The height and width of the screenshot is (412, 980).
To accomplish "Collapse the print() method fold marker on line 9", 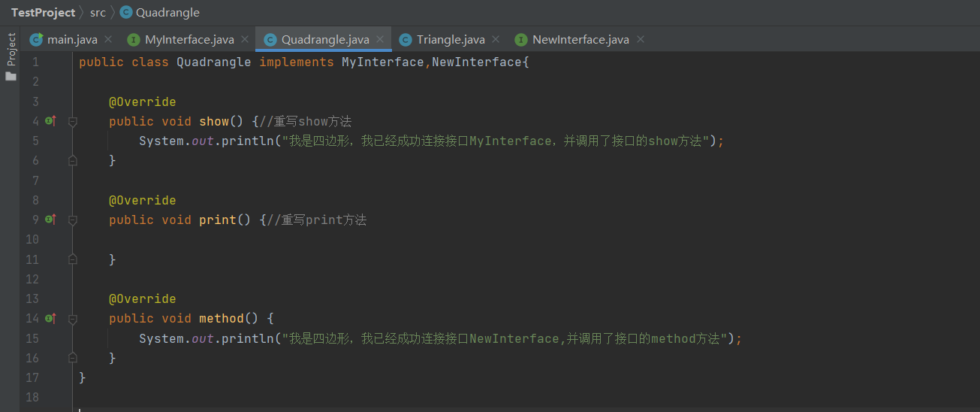I will coord(73,220).
